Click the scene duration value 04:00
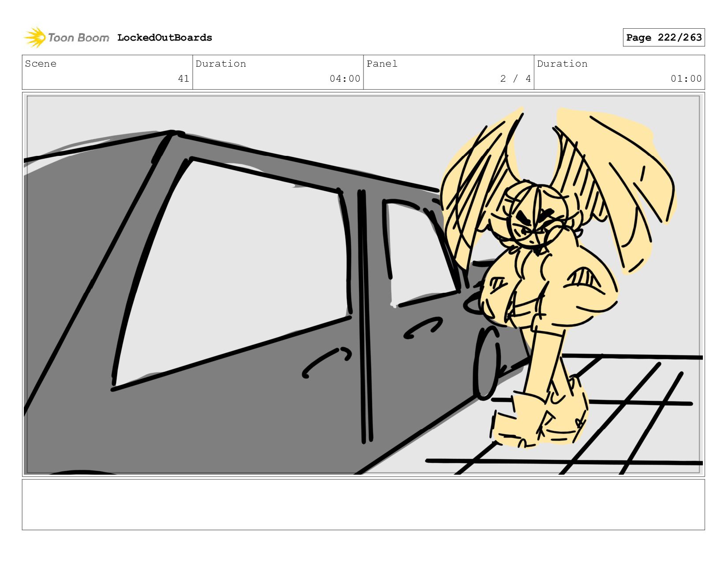The image size is (728, 563). 345,79
